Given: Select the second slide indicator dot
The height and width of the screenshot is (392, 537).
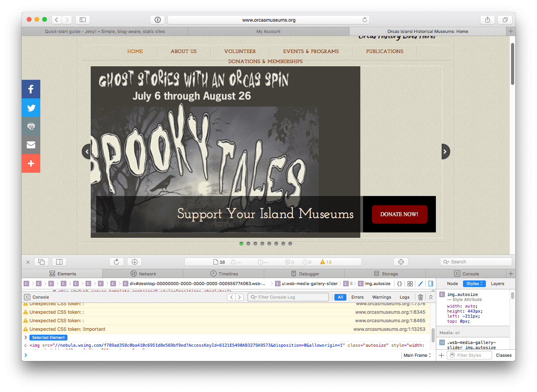Looking at the screenshot, I should point(248,244).
